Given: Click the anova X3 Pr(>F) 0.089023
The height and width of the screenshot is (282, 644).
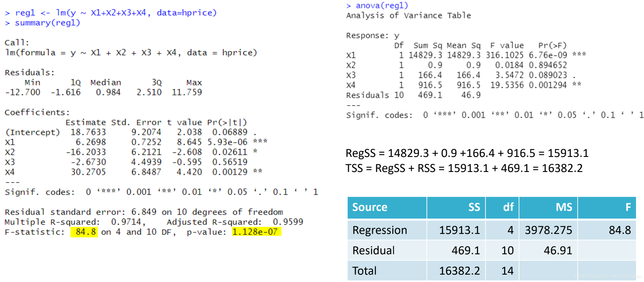Looking at the screenshot, I should click(548, 75).
